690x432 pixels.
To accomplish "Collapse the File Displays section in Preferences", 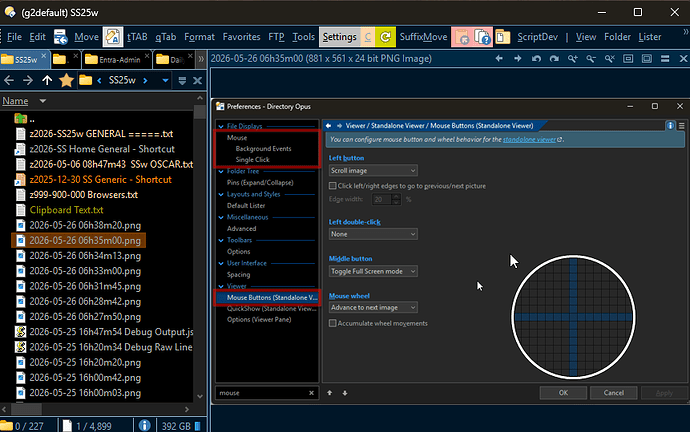I will (x=221, y=126).
